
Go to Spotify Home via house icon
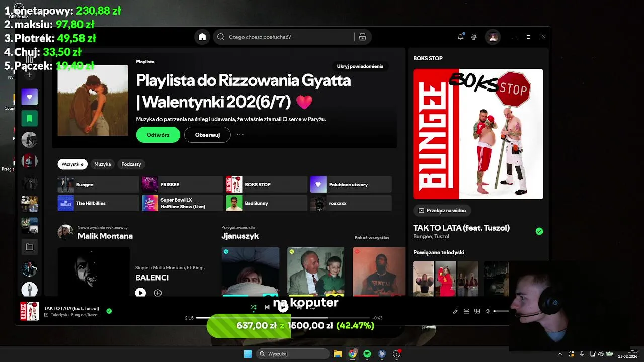(x=202, y=37)
